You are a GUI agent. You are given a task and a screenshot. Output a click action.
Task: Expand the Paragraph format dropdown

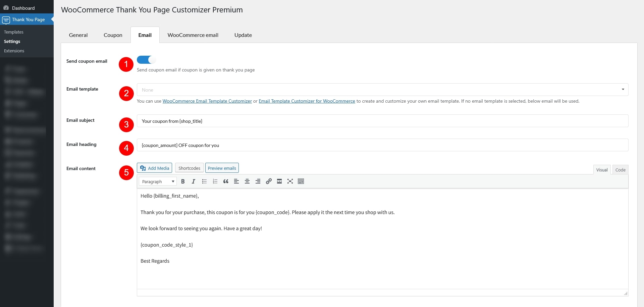158,182
